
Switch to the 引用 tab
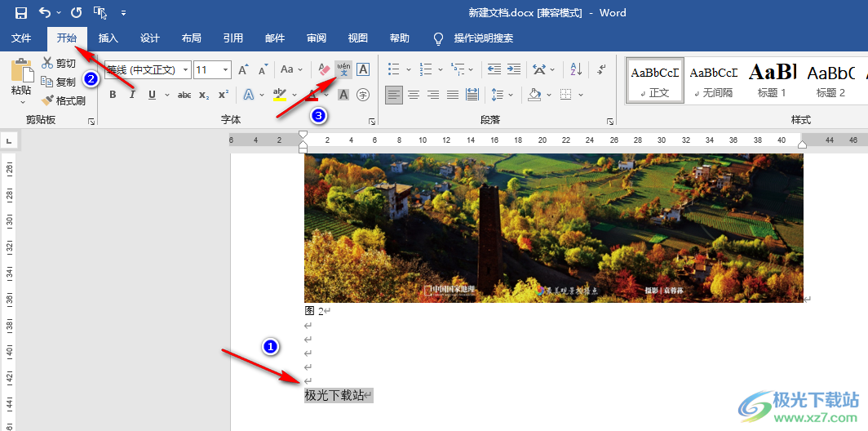pos(233,38)
